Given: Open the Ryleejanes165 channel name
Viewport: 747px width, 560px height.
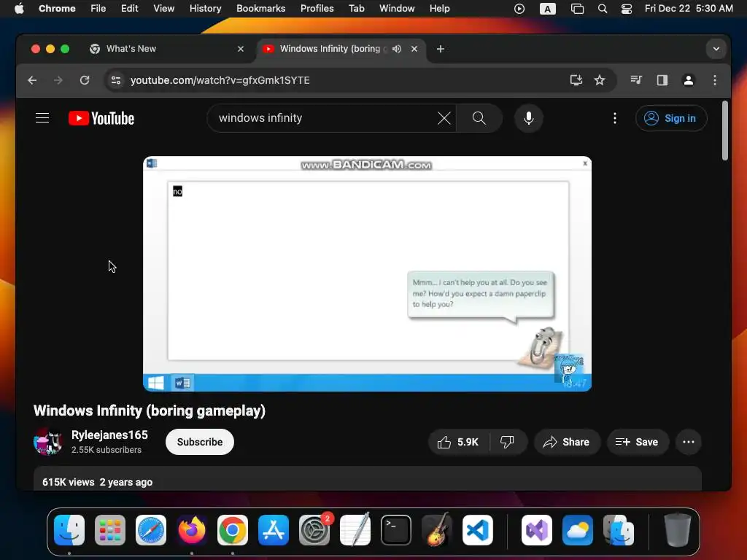Looking at the screenshot, I should pyautogui.click(x=109, y=435).
